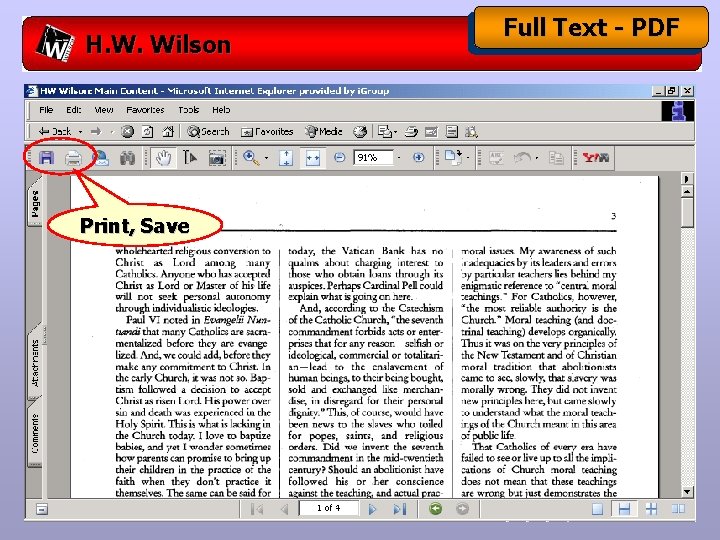Click the Media toolbar button
The width and height of the screenshot is (720, 540).
[324, 132]
